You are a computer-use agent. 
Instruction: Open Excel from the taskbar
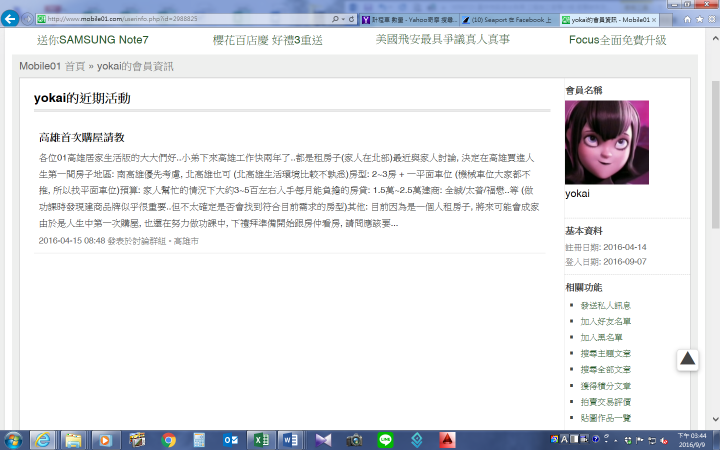click(261, 440)
